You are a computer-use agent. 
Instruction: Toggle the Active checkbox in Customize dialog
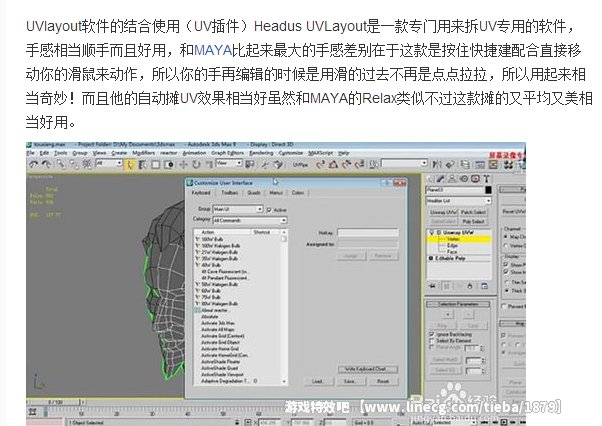[x=269, y=210]
